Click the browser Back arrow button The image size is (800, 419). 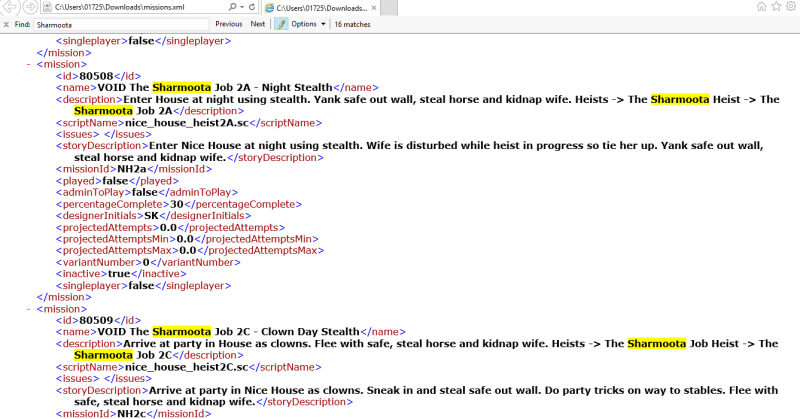pos(10,8)
